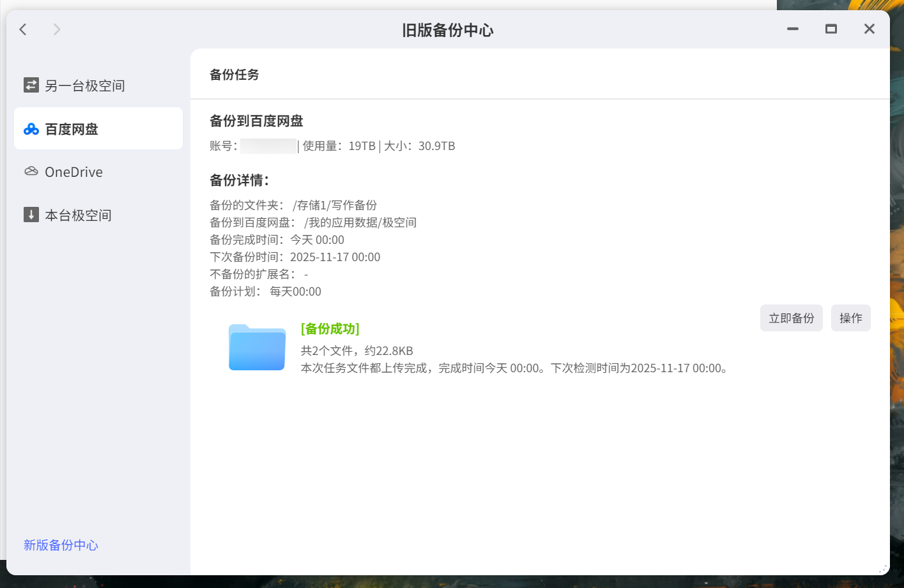This screenshot has height=588, width=904.
Task: Click the 备份到百度网盘 heading
Action: tap(256, 121)
